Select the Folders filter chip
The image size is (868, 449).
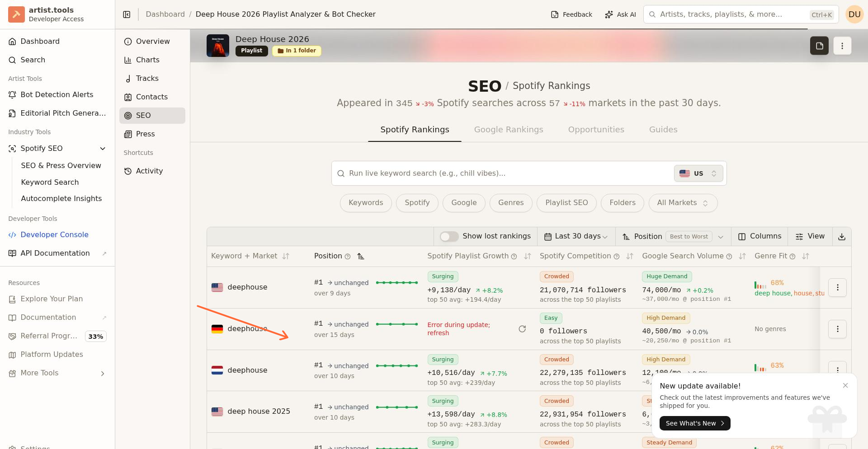tap(622, 203)
